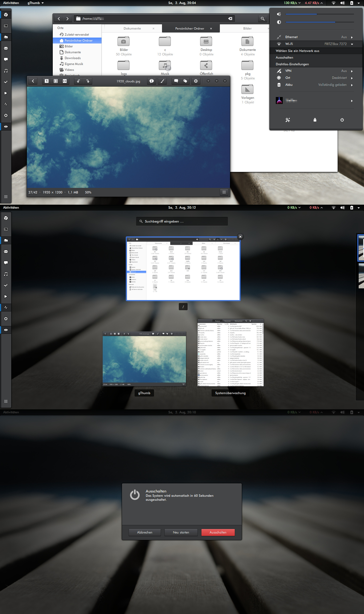Open settings gear in the Activities overview dock
This screenshot has height=614, width=364.
pyautogui.click(x=6, y=319)
